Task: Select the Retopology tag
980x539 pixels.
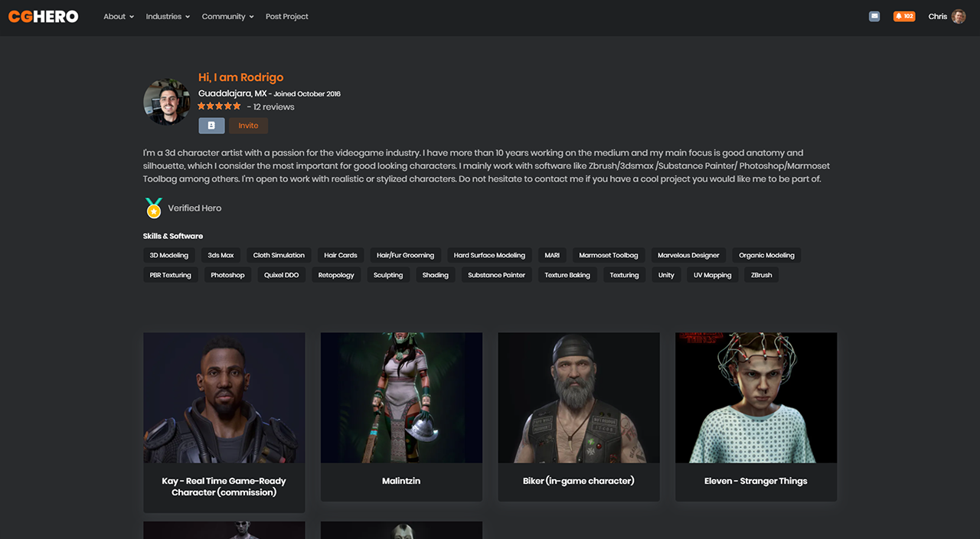Action: (336, 275)
